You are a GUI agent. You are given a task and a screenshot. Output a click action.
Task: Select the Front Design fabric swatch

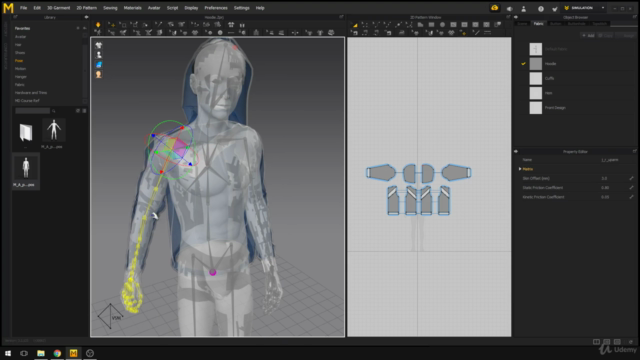[536, 108]
